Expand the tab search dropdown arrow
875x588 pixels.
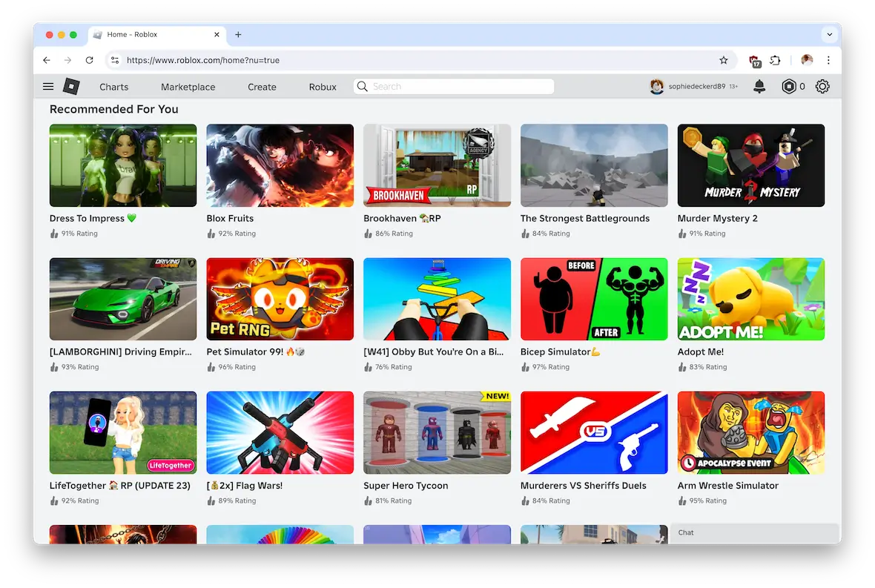click(x=830, y=35)
